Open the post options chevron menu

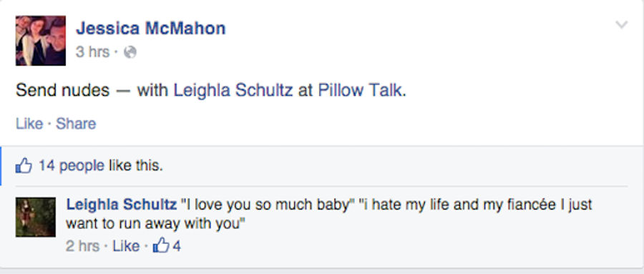pyautogui.click(x=621, y=25)
